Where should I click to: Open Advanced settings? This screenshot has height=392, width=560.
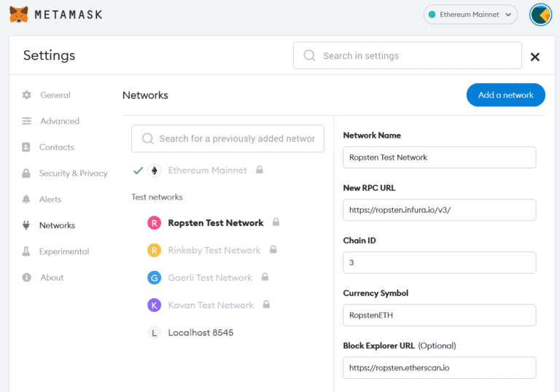[60, 121]
